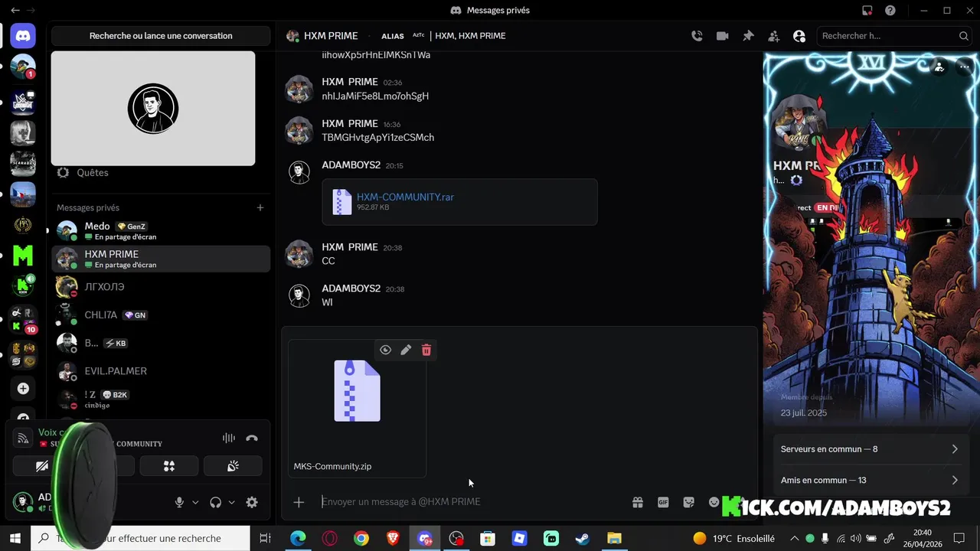This screenshot has height=551, width=980.
Task: Click the plus attach button in message bar
Action: click(299, 502)
